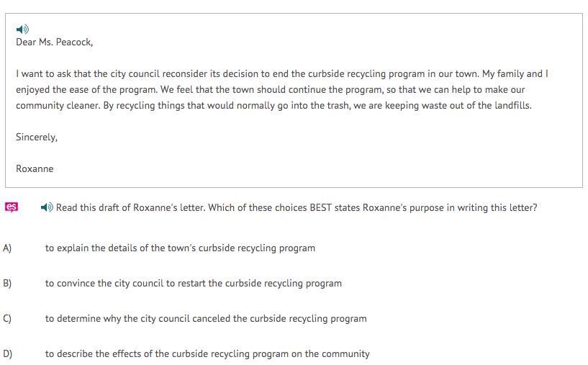Click the B) option label
This screenshot has width=588, height=365.
tap(7, 284)
